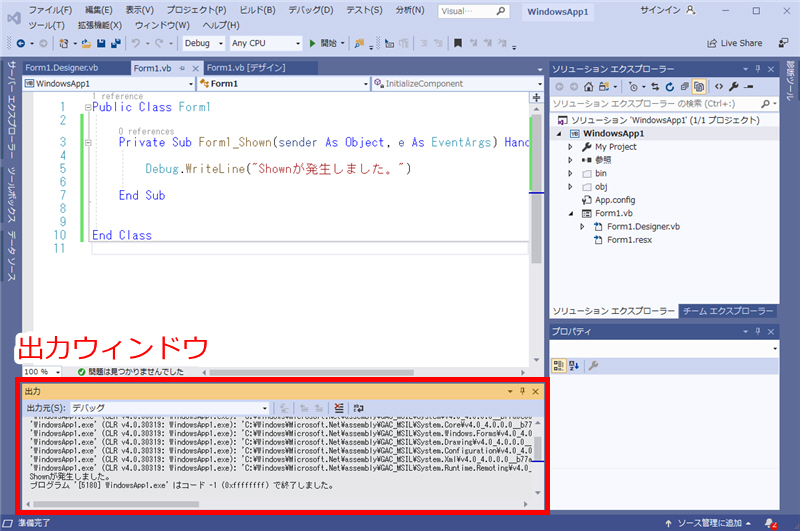The image size is (800, 531).
Task: Click the Refresh icon in Solution Explorer
Action: (x=670, y=86)
